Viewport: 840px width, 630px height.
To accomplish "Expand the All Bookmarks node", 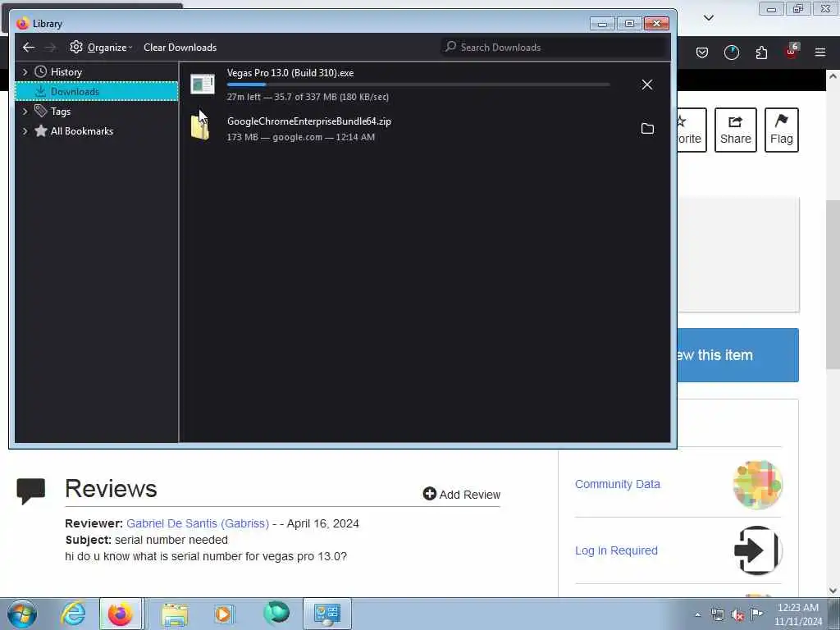I will tap(25, 131).
